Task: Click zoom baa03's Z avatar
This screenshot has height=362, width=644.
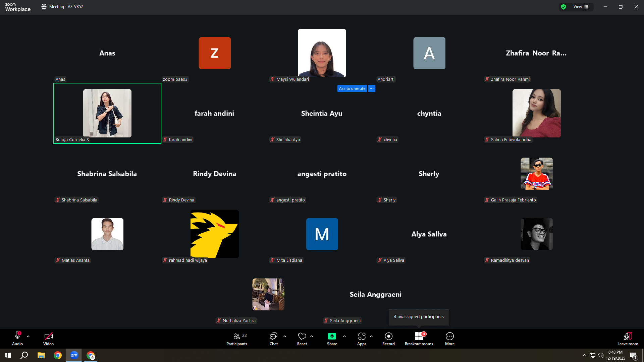Action: [215, 53]
